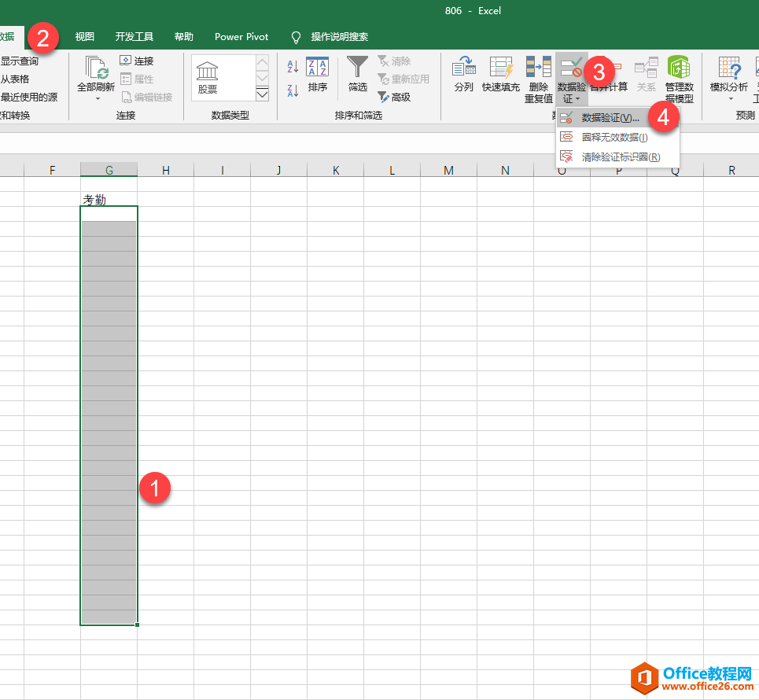Screen dimensions: 759x700
Task: Choose Clear Validation Circles menu entry
Action: [617, 157]
